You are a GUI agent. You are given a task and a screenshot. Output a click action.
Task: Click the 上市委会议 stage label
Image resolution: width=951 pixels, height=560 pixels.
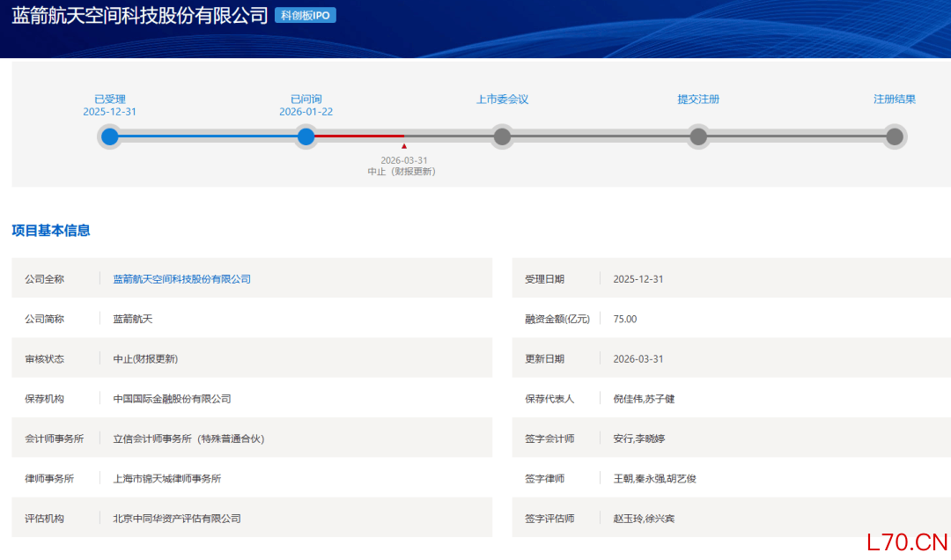[502, 99]
